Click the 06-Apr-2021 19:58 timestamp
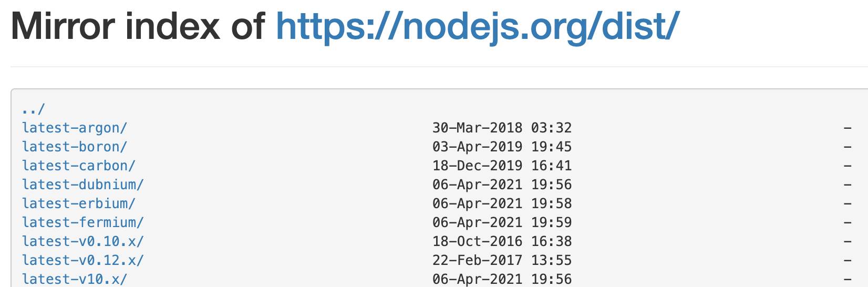This screenshot has height=287, width=868. (x=502, y=203)
